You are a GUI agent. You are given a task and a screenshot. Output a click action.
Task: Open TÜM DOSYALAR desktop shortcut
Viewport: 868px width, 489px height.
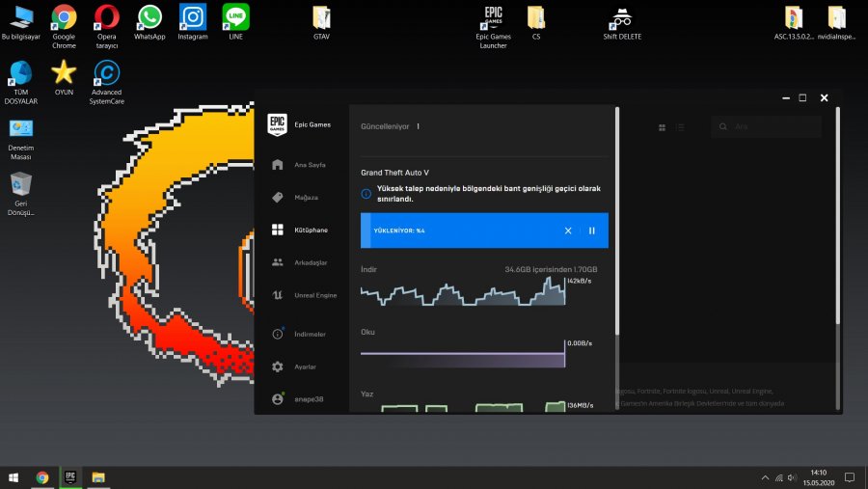21,82
